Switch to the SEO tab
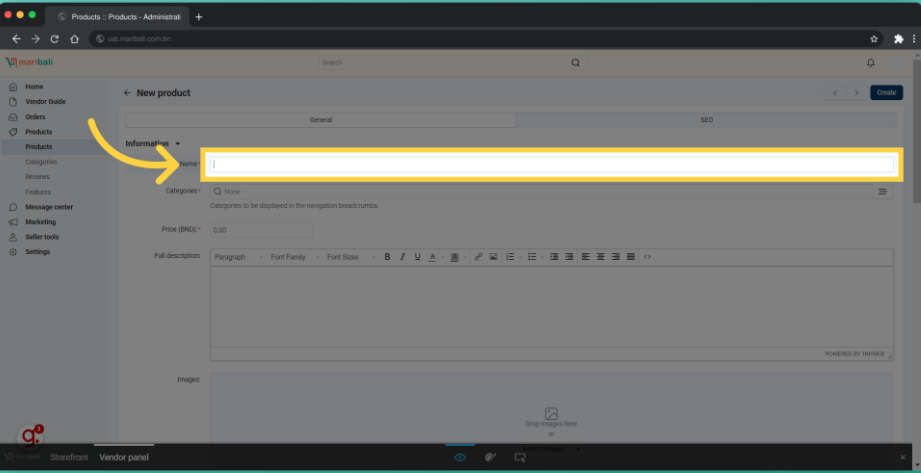 pos(706,120)
